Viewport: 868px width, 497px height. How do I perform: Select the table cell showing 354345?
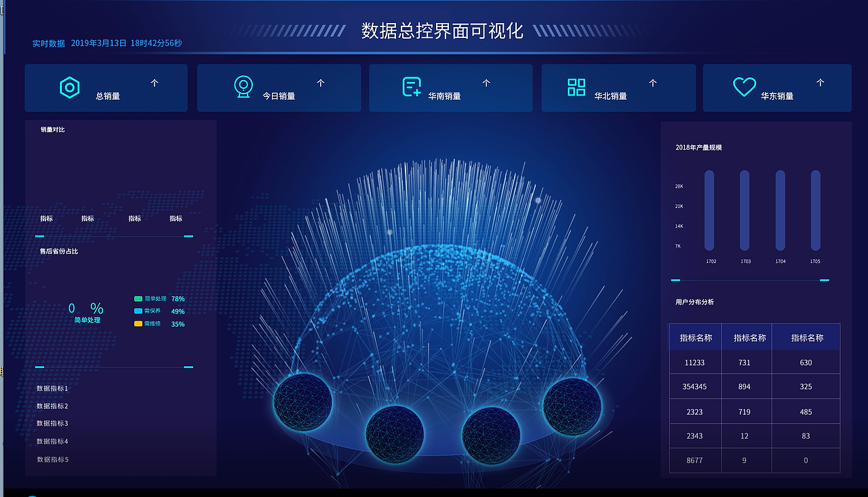pos(694,386)
